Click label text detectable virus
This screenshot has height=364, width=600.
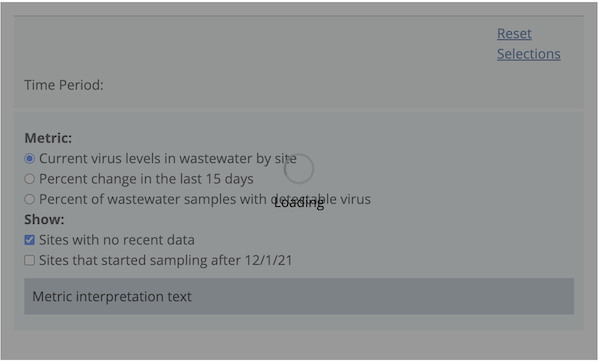click(x=321, y=199)
